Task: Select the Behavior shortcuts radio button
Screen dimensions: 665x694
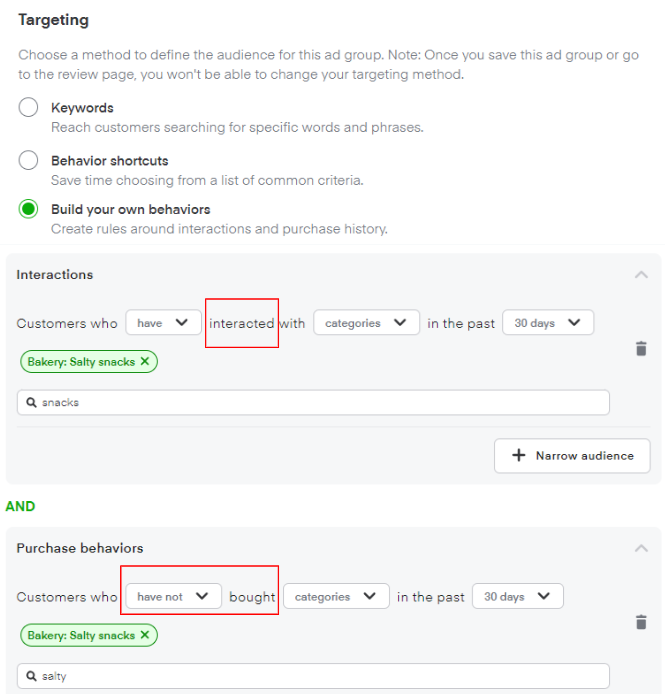Action: pyautogui.click(x=29, y=161)
